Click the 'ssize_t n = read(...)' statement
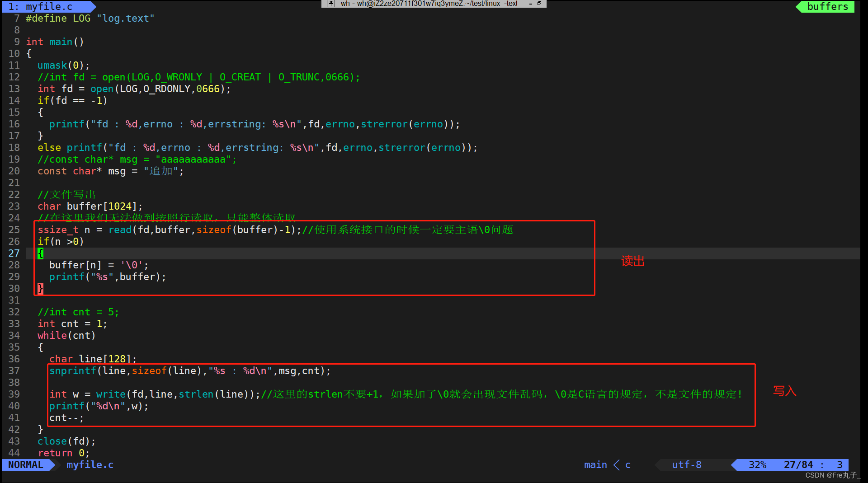Image resolution: width=868 pixels, height=483 pixels. 170,230
